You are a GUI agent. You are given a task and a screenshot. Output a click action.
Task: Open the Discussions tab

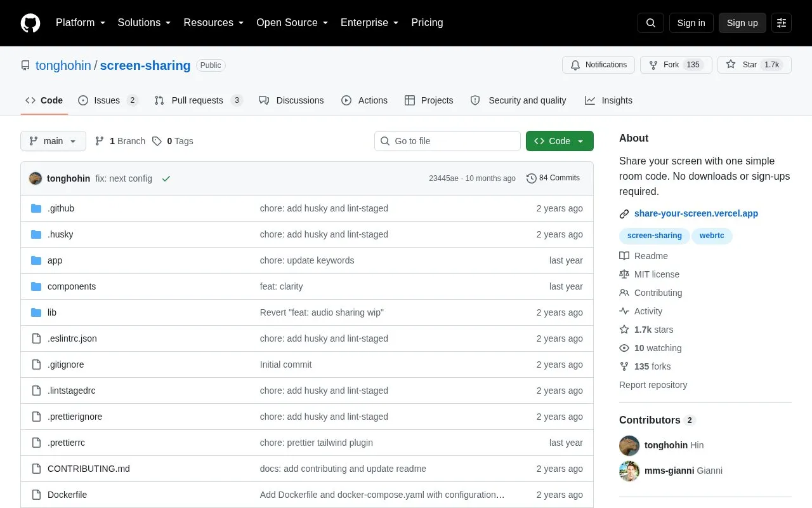coord(291,100)
